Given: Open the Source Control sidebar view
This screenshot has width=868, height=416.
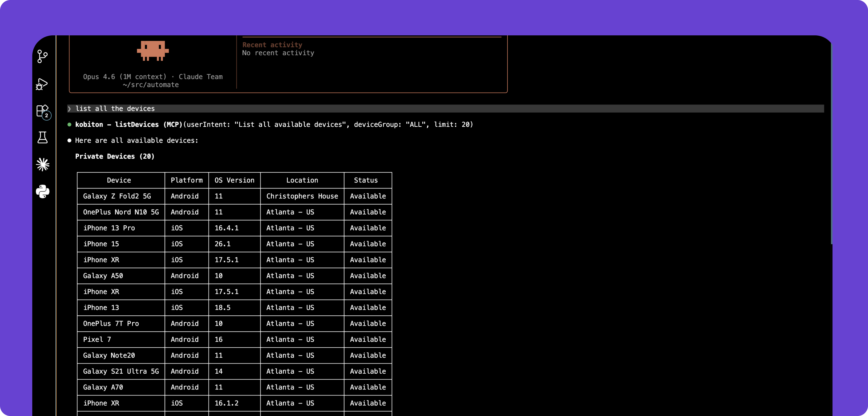Looking at the screenshot, I should coord(42,56).
